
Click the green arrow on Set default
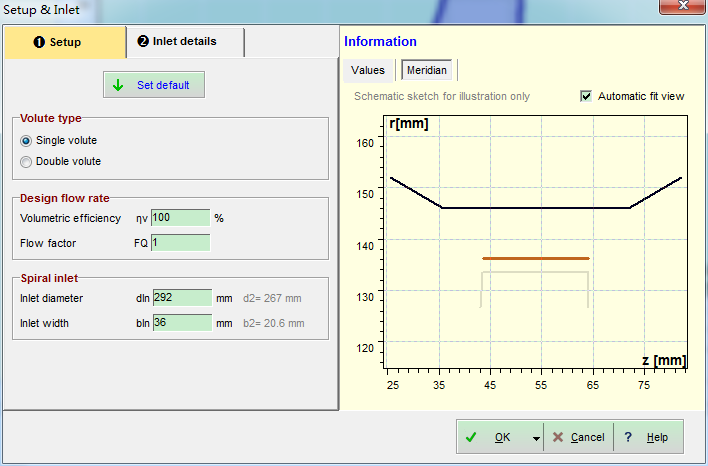click(118, 85)
